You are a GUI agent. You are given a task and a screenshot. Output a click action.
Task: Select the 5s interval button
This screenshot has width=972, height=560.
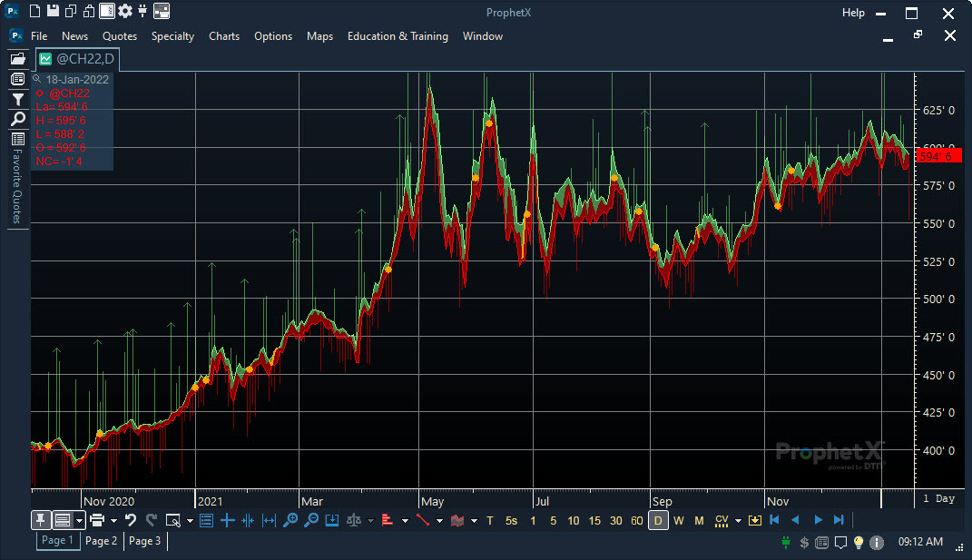512,521
